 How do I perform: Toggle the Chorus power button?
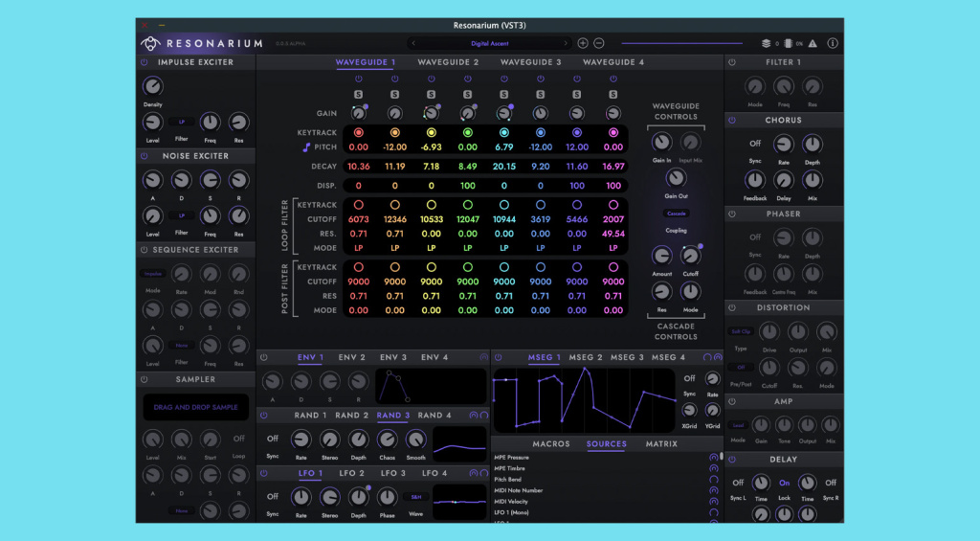click(x=732, y=120)
